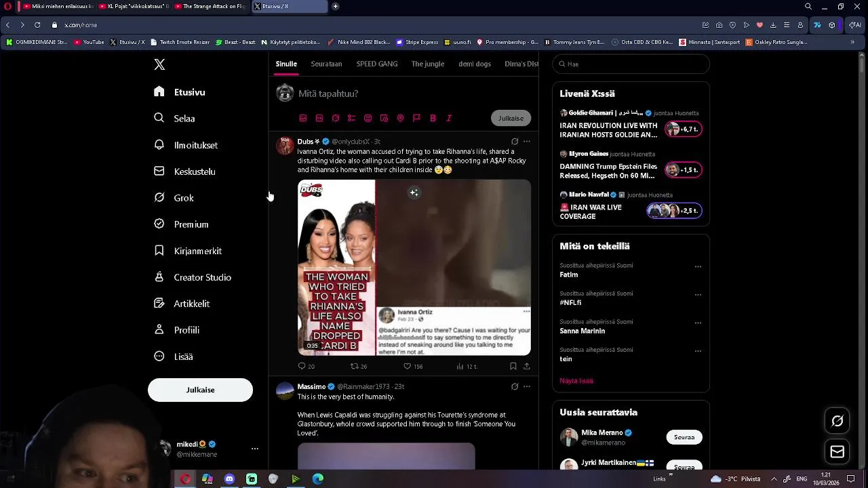Open the Etusivu home icon in sidebar
The width and height of the screenshot is (868, 488).
[159, 91]
